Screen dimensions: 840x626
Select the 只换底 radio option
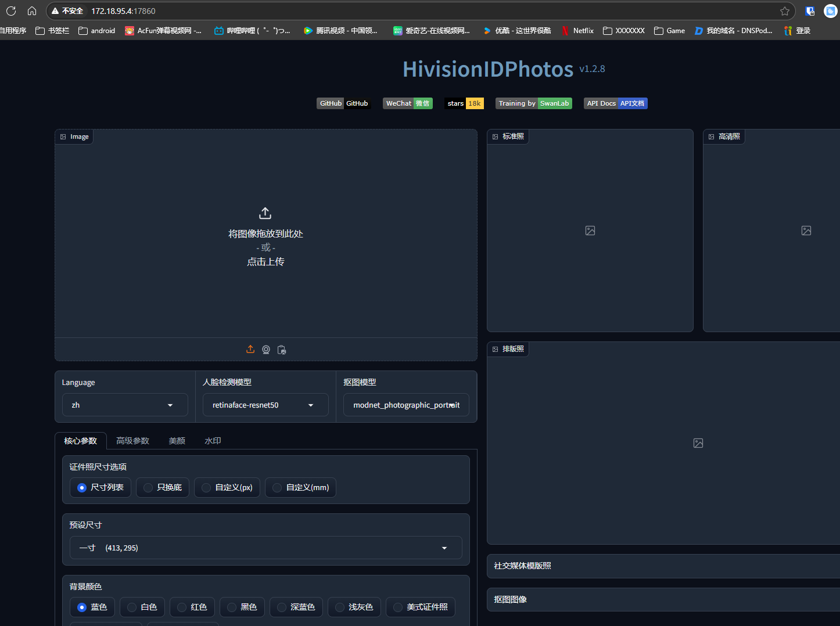click(x=163, y=488)
